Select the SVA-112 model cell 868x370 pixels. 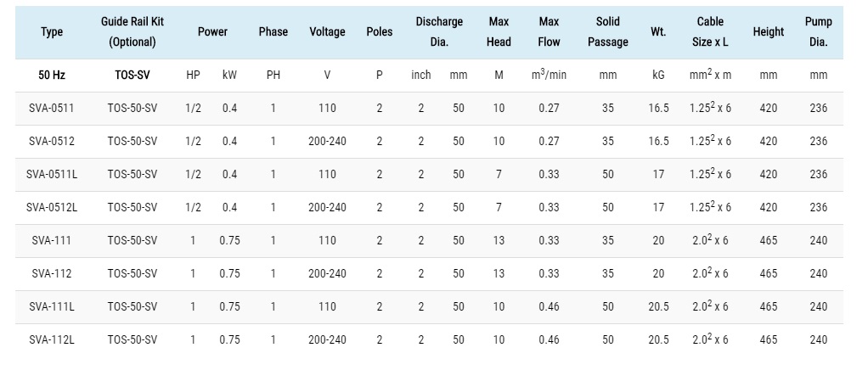pos(52,273)
